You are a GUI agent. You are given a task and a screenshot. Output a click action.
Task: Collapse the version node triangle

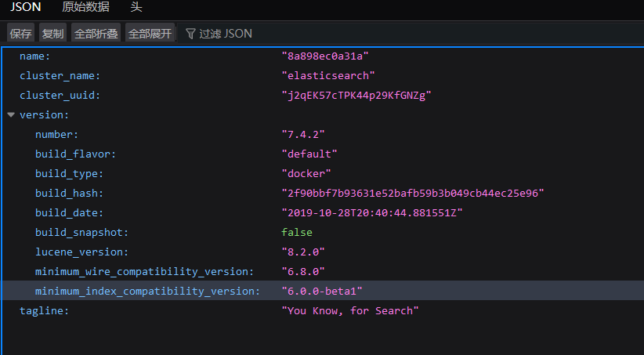tap(11, 115)
